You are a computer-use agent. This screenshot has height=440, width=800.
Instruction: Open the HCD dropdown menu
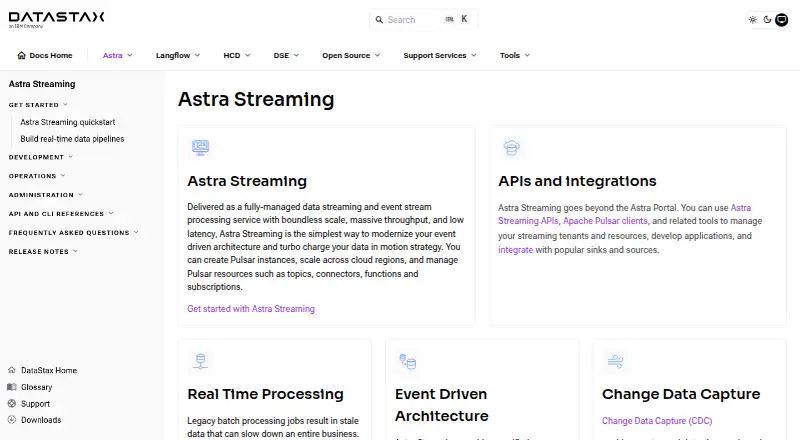pos(237,55)
